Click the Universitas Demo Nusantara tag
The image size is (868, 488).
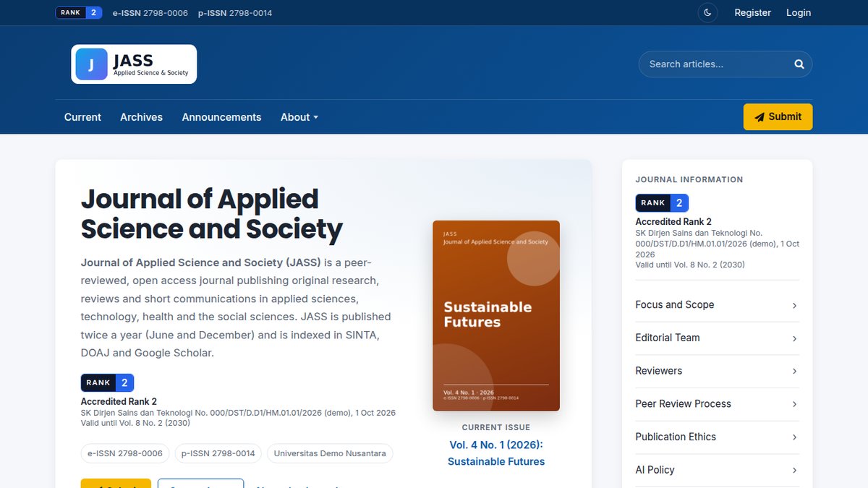point(330,453)
